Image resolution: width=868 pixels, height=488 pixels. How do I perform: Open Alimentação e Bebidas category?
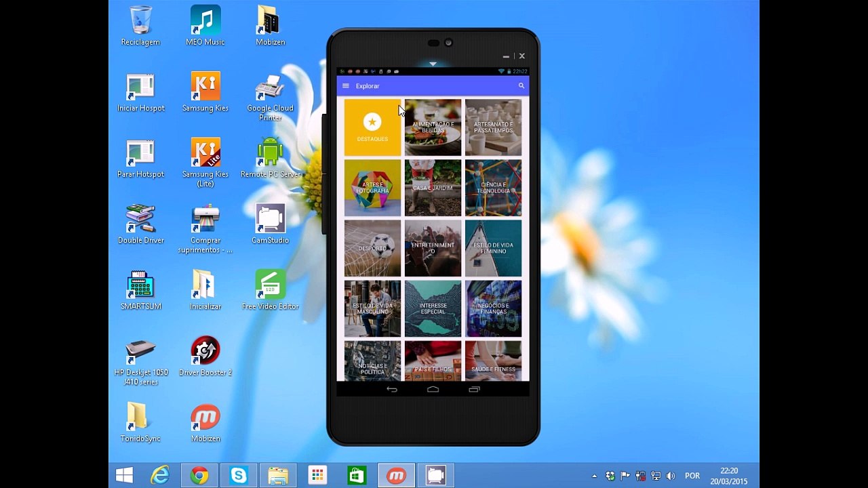pyautogui.click(x=433, y=127)
